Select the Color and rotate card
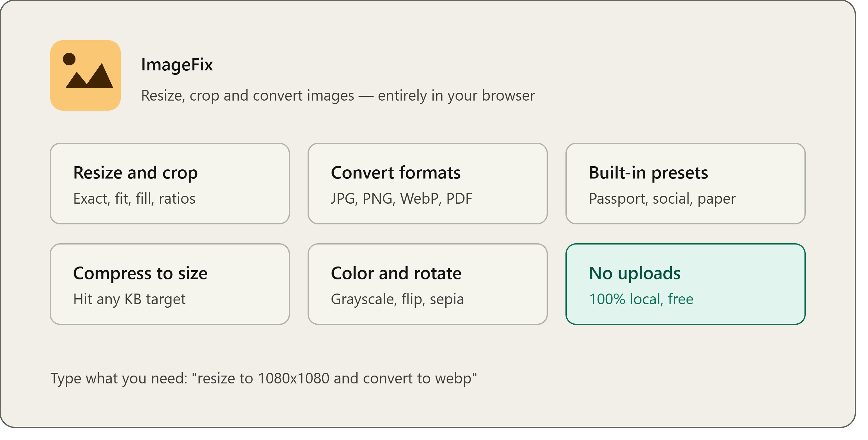Screen dimensions: 868x440 428,284
